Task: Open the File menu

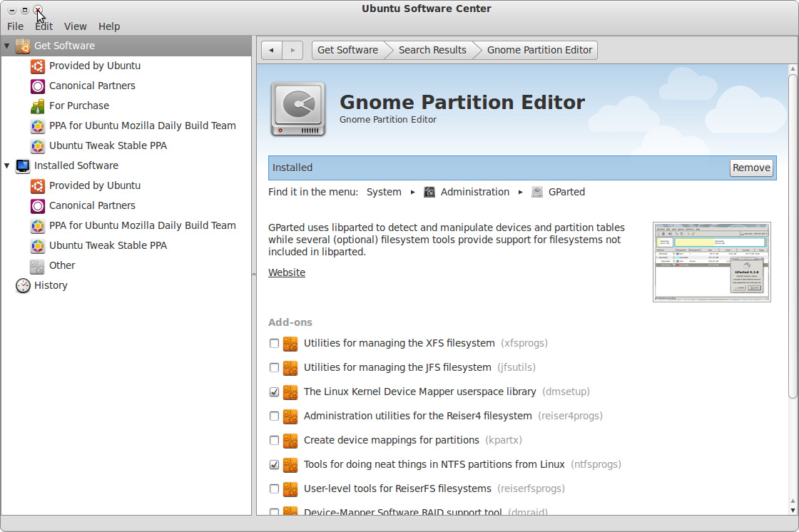Action: (x=15, y=26)
